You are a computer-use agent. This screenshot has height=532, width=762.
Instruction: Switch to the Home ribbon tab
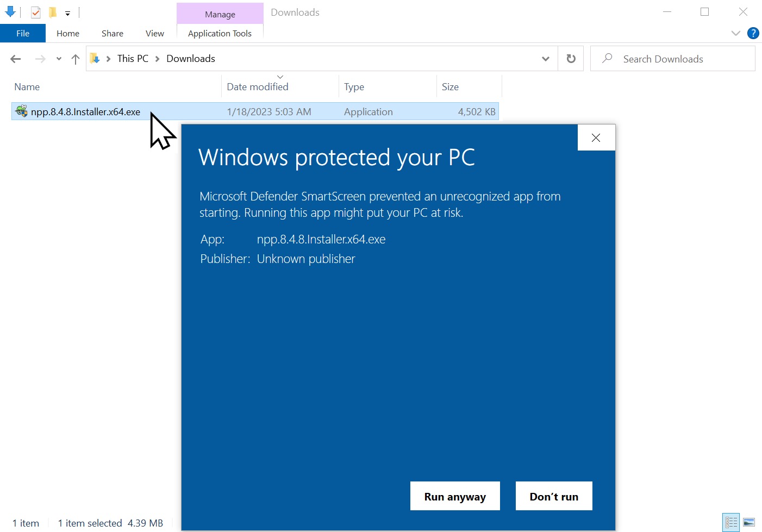click(x=68, y=33)
